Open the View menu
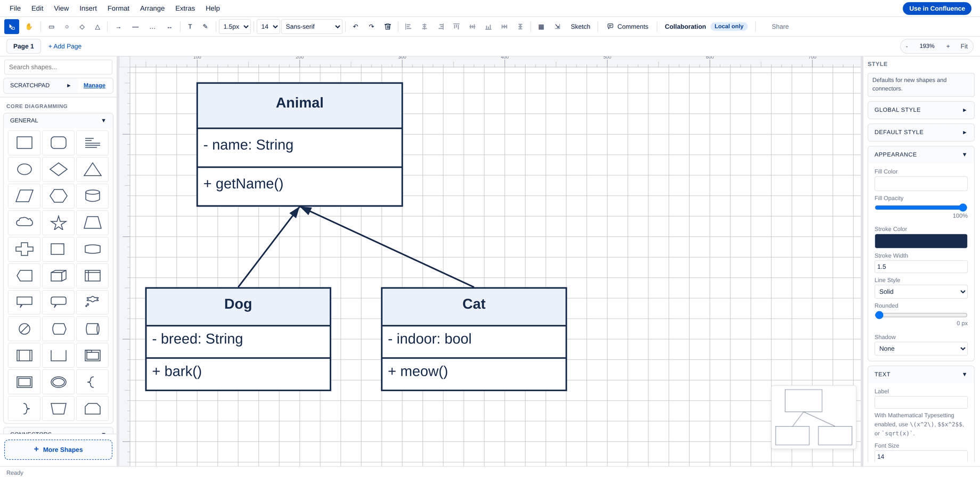 (x=61, y=8)
